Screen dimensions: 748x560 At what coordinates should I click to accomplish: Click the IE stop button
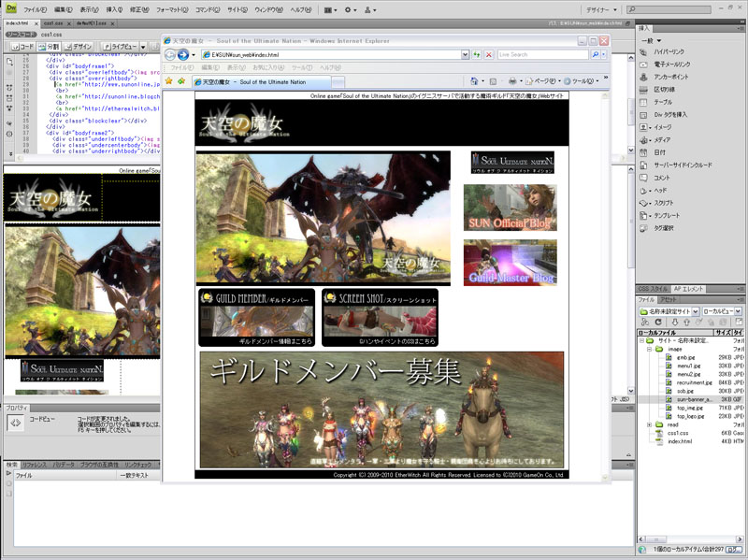click(x=489, y=55)
